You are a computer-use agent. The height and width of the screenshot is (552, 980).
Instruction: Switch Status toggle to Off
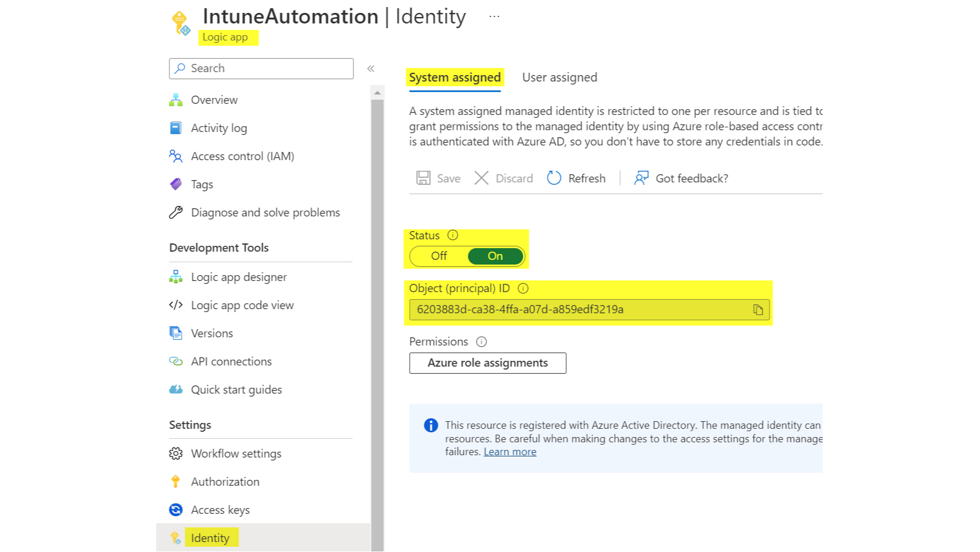pos(439,256)
